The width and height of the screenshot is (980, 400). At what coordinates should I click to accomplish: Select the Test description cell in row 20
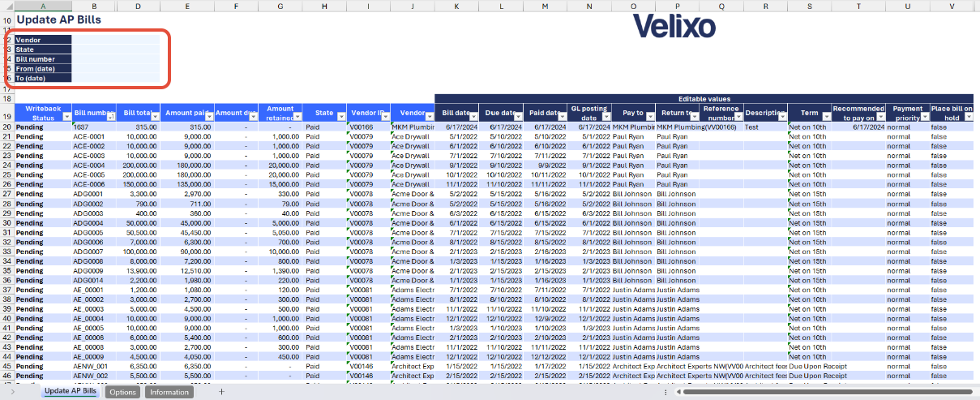[766, 127]
